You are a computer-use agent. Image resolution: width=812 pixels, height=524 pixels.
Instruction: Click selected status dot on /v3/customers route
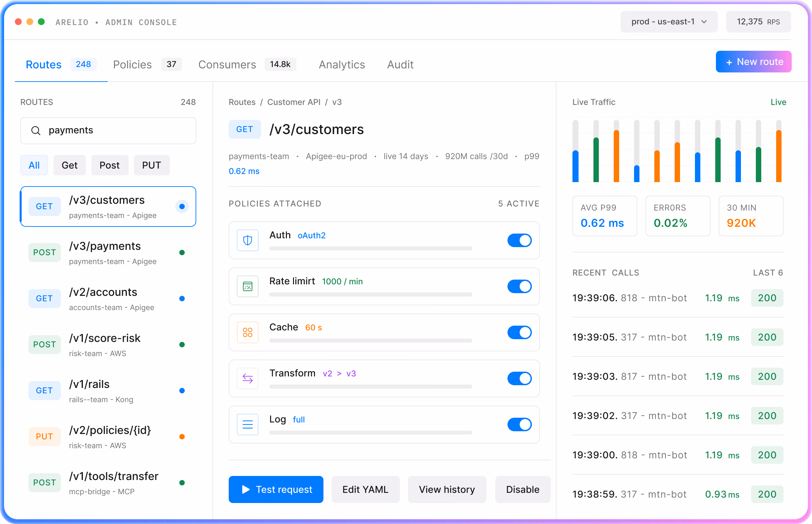(182, 206)
